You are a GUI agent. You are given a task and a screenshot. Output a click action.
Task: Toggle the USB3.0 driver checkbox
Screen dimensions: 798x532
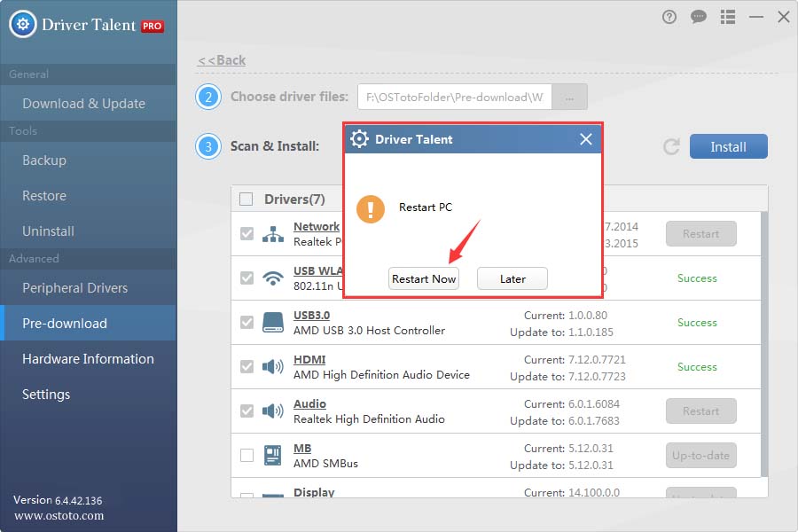(246, 322)
